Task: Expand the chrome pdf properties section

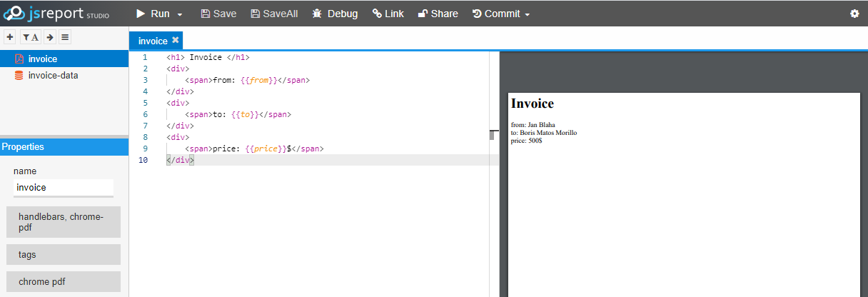Action: point(64,281)
